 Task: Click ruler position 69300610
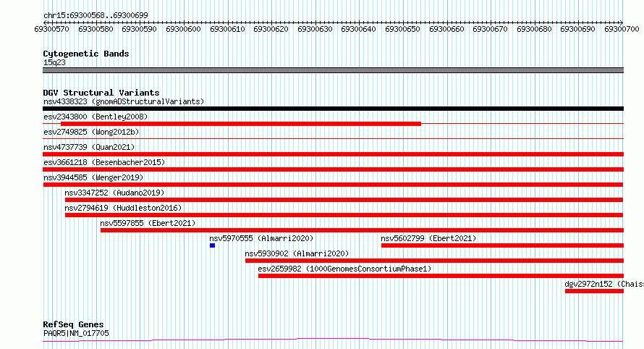coord(227,29)
